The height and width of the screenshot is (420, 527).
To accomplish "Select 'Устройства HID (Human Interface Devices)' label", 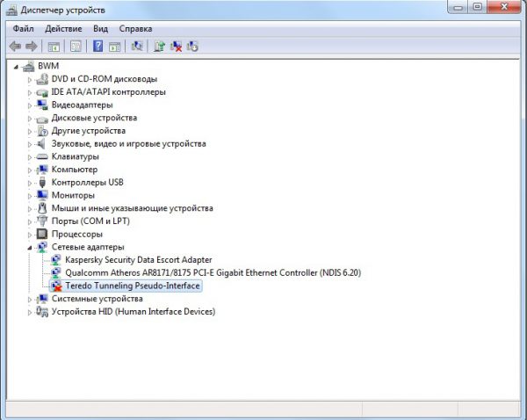I will coord(134,312).
